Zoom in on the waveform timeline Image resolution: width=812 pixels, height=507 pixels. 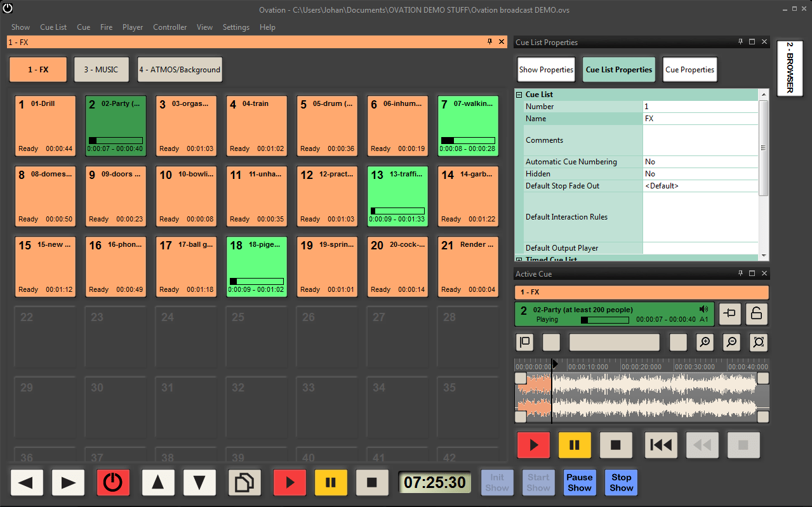click(x=705, y=342)
